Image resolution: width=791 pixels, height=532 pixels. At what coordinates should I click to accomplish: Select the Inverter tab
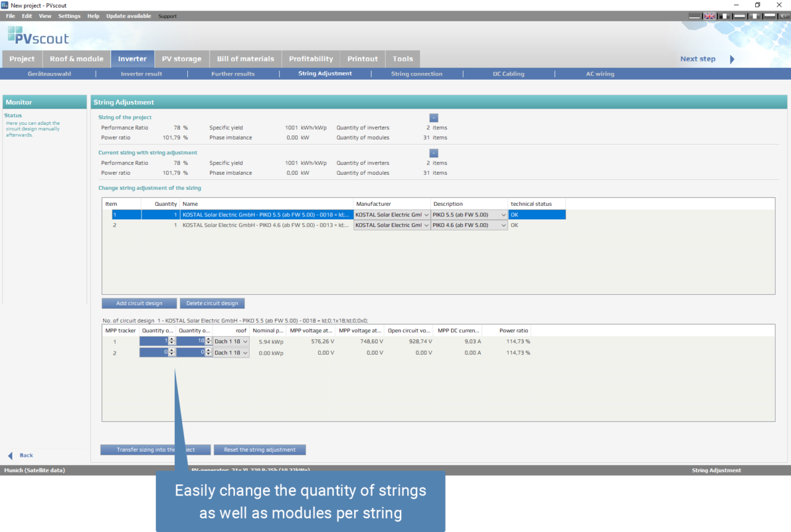point(132,59)
